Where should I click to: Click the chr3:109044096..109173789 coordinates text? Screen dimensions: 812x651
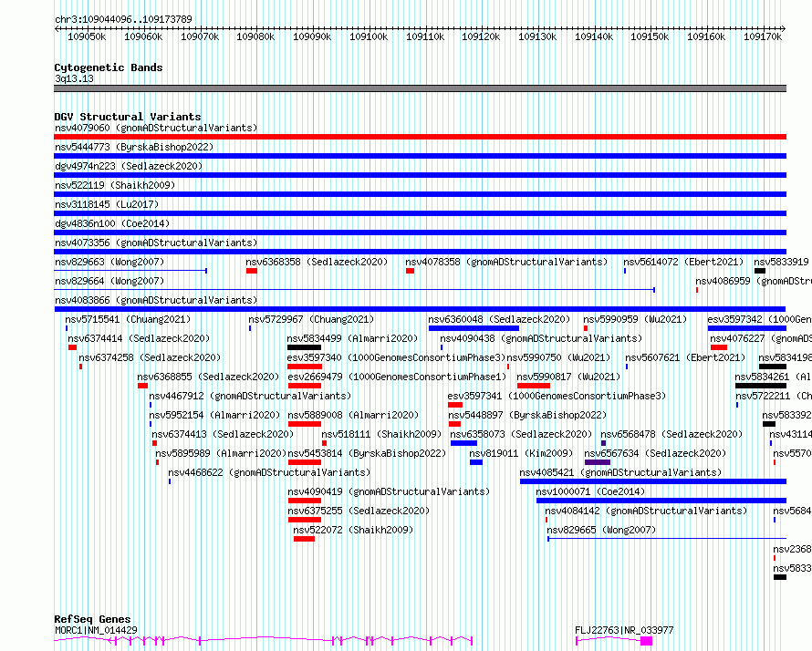[123, 19]
